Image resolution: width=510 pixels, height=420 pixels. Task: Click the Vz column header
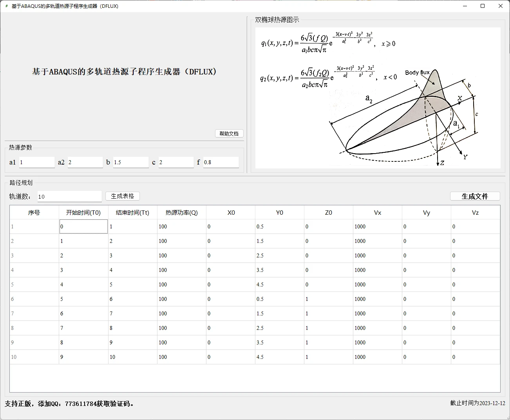point(476,212)
